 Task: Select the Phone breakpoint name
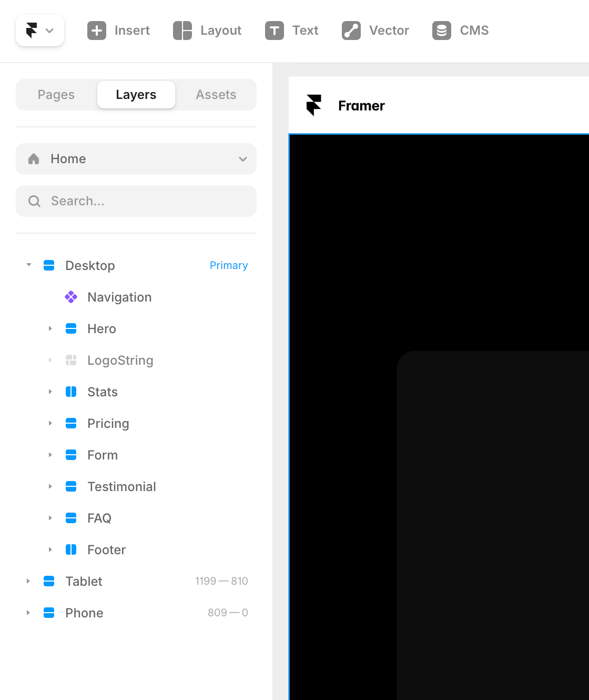84,613
